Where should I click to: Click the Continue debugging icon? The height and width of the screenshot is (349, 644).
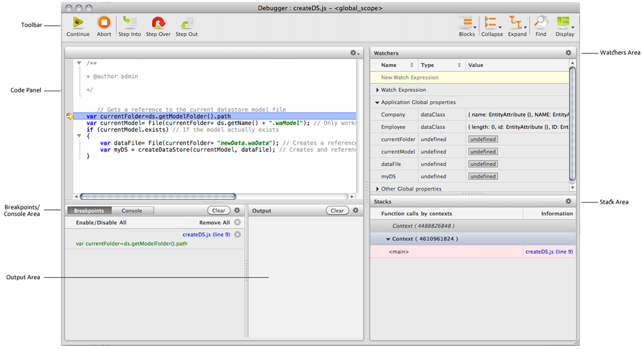pos(78,23)
